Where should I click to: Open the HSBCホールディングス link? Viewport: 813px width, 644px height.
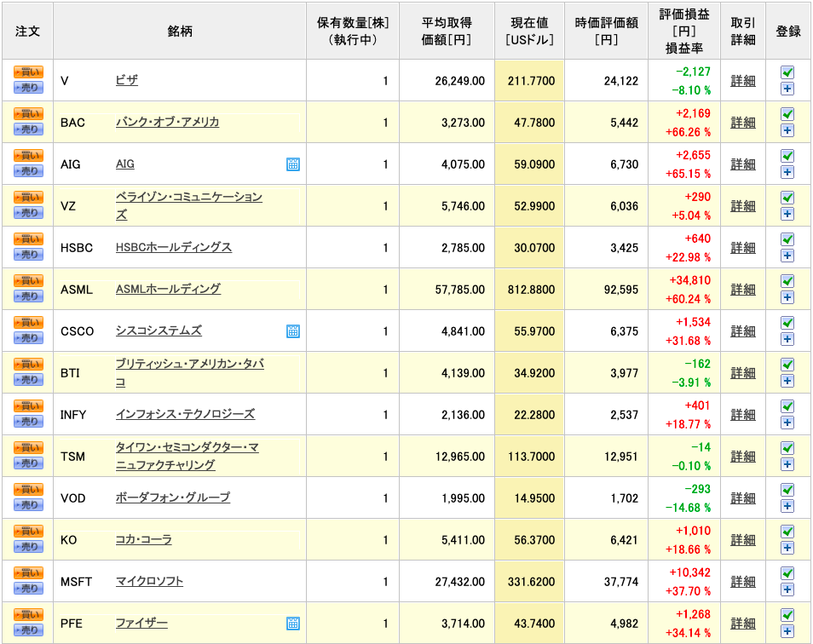174,247
